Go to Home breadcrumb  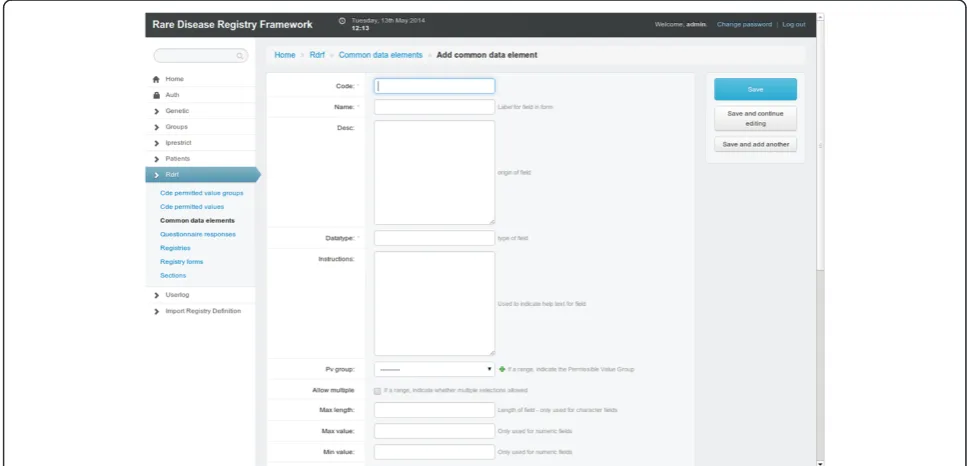coord(285,55)
